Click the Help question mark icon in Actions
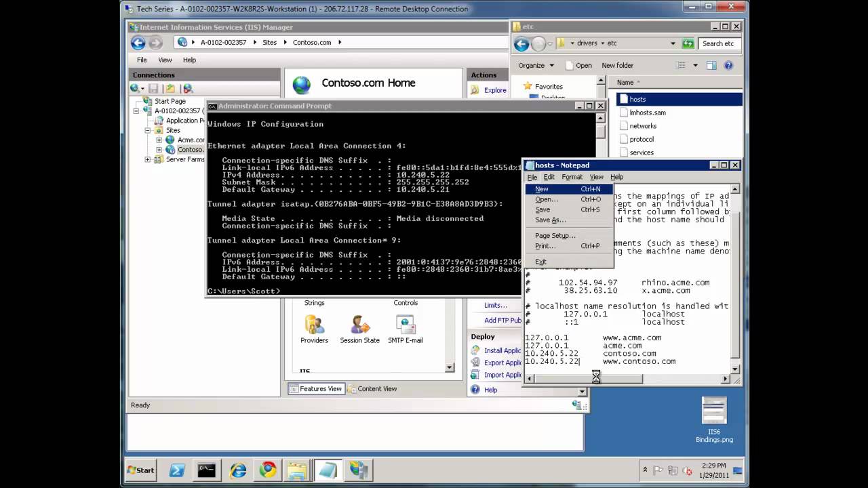Screen dimensions: 868x488 click(475, 390)
